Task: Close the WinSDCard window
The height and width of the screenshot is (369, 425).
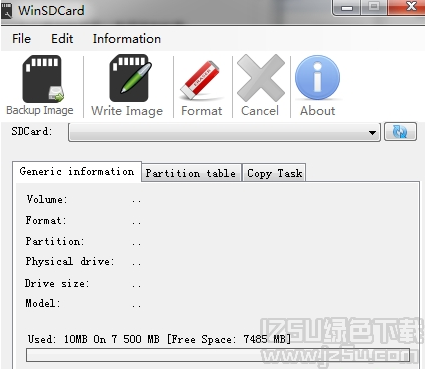Action: (x=407, y=7)
